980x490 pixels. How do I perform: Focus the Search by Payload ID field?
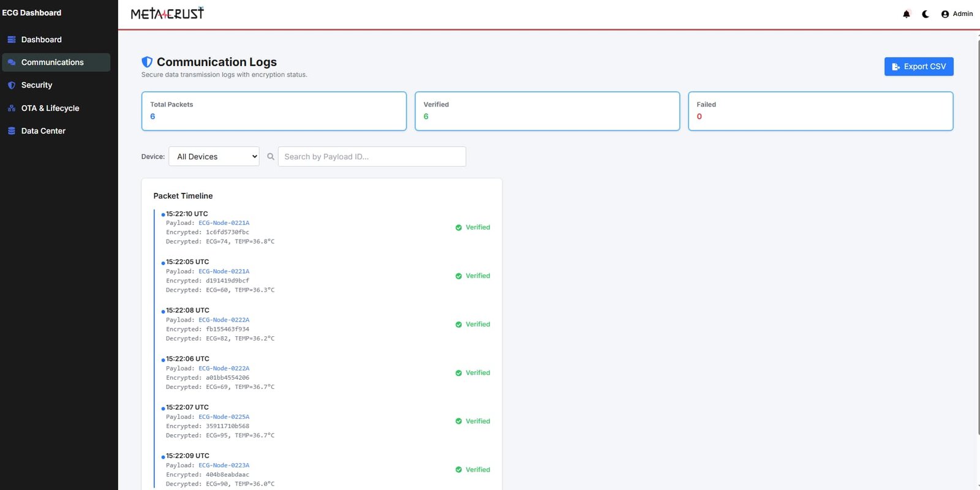point(372,157)
